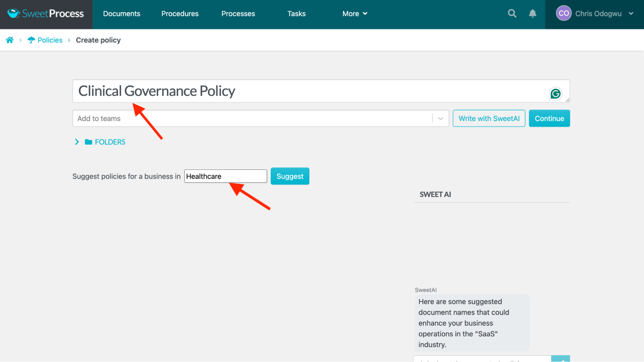Click the SweetProcess logo
This screenshot has width=644, height=362.
coord(45,13)
